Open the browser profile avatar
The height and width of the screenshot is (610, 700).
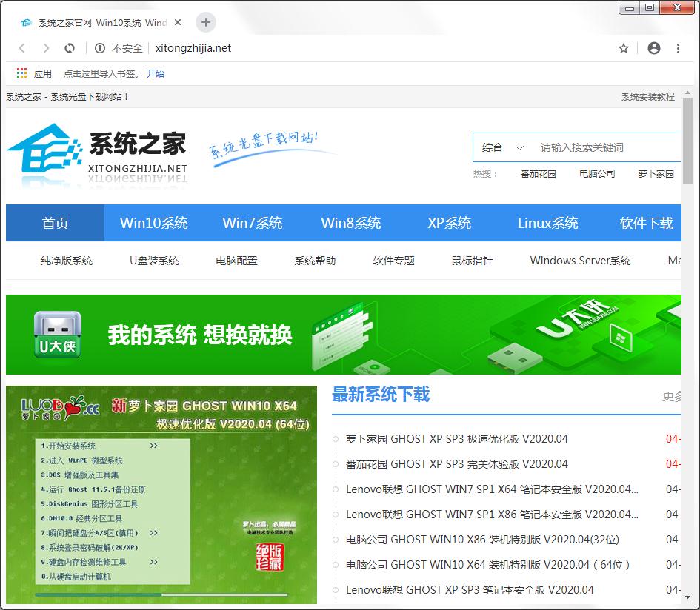point(653,47)
